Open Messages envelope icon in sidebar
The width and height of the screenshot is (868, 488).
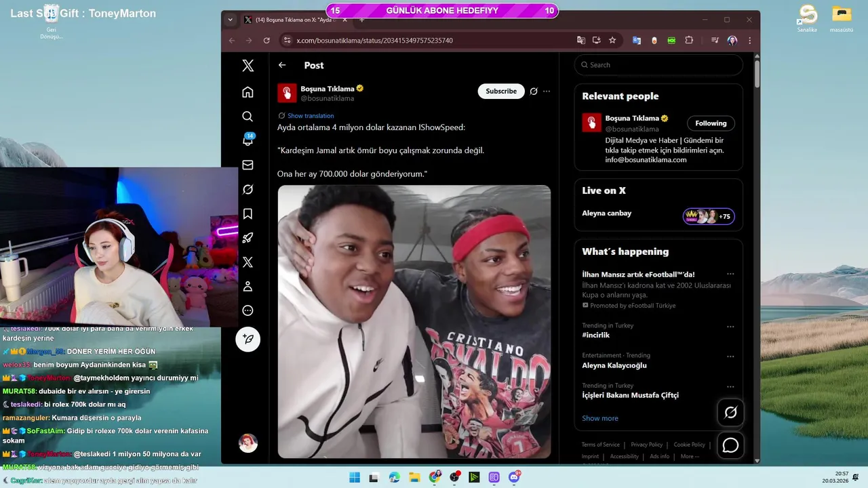coord(248,165)
